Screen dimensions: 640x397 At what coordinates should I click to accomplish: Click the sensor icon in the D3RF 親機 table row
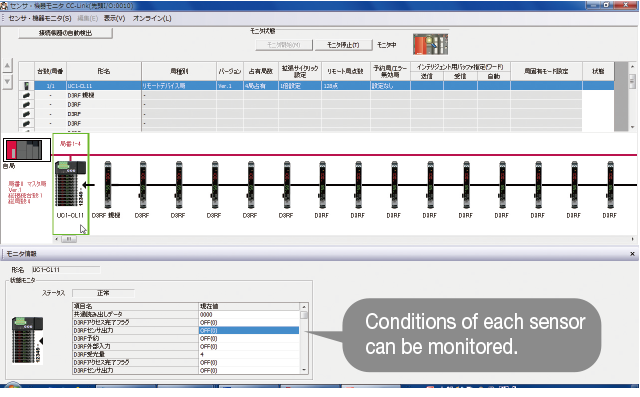tap(27, 95)
